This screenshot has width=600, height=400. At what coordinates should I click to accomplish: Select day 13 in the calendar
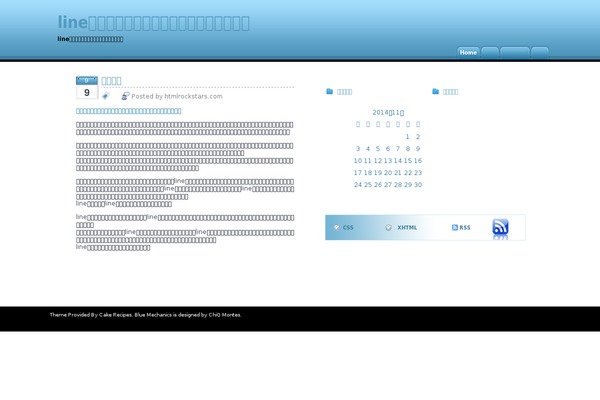pyautogui.click(x=388, y=161)
